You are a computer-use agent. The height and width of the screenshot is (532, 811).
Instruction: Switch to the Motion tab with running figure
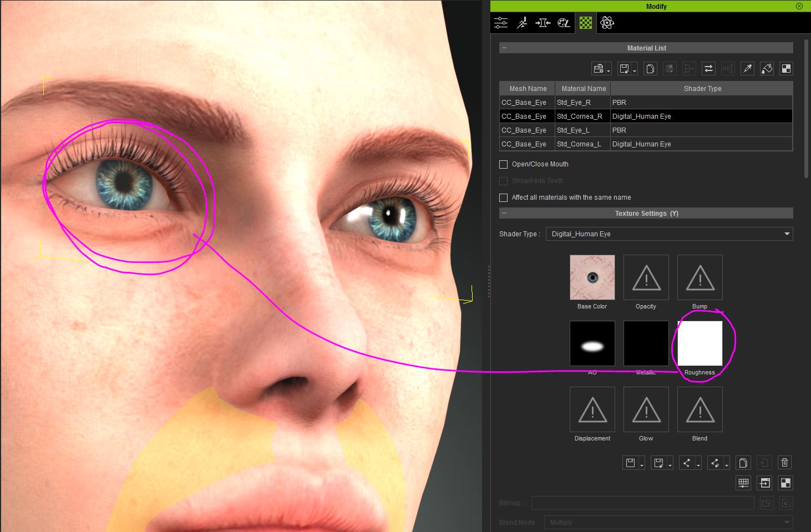tap(522, 23)
